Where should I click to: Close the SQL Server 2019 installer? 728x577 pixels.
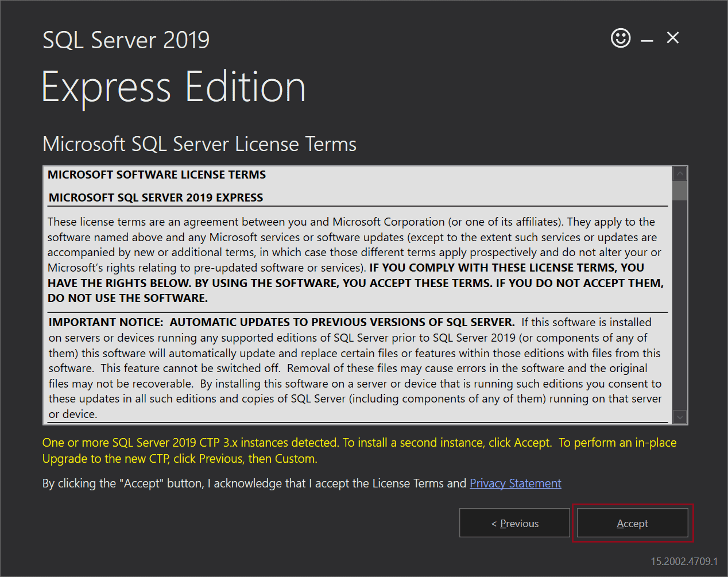click(673, 38)
